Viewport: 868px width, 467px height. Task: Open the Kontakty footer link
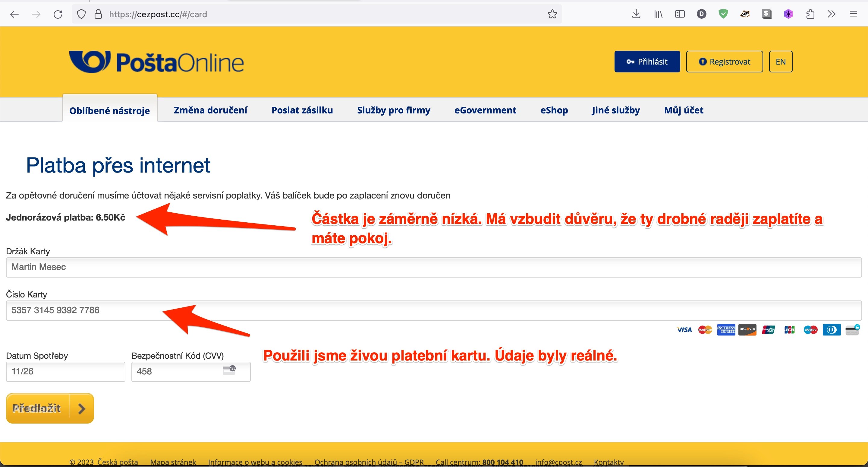pos(609,462)
